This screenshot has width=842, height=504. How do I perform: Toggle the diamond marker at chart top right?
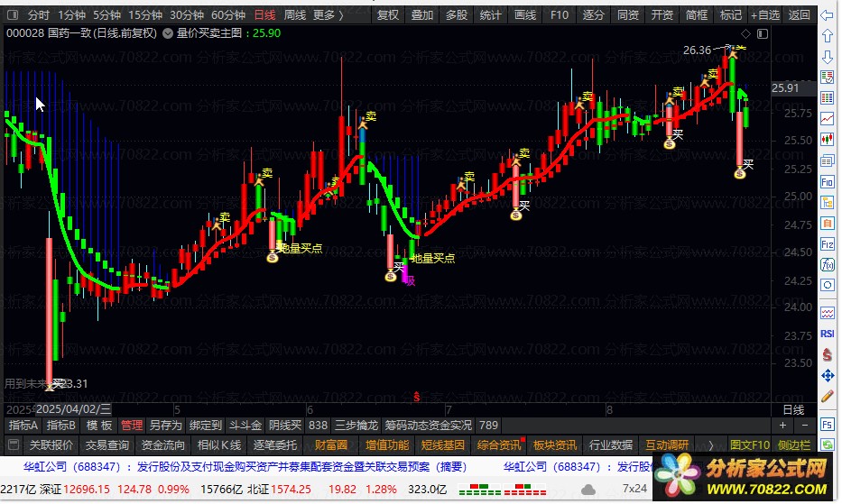[745, 34]
